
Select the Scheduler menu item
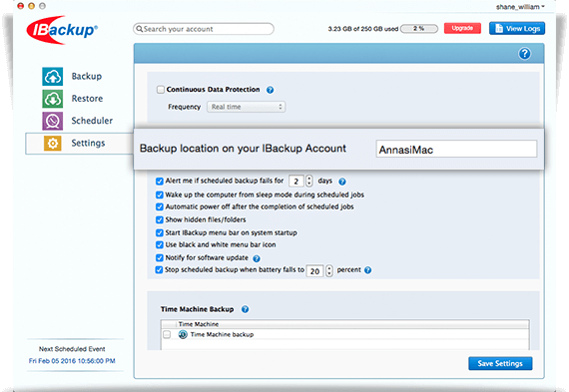tap(92, 121)
